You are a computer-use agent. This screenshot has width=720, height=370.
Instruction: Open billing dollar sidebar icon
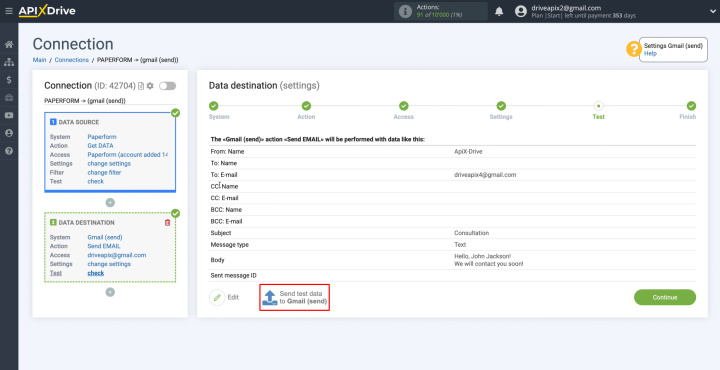(x=9, y=80)
